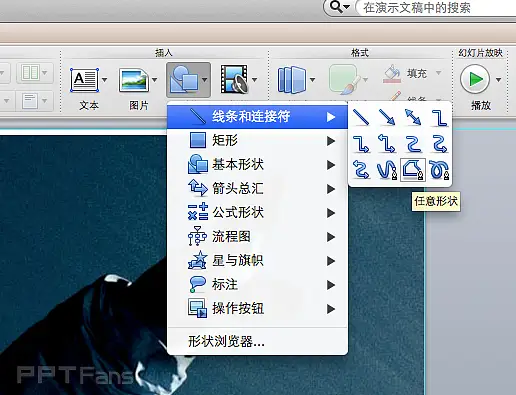This screenshot has width=516, height=395.
Task: Select the Curve drawing tool
Action: 387,169
